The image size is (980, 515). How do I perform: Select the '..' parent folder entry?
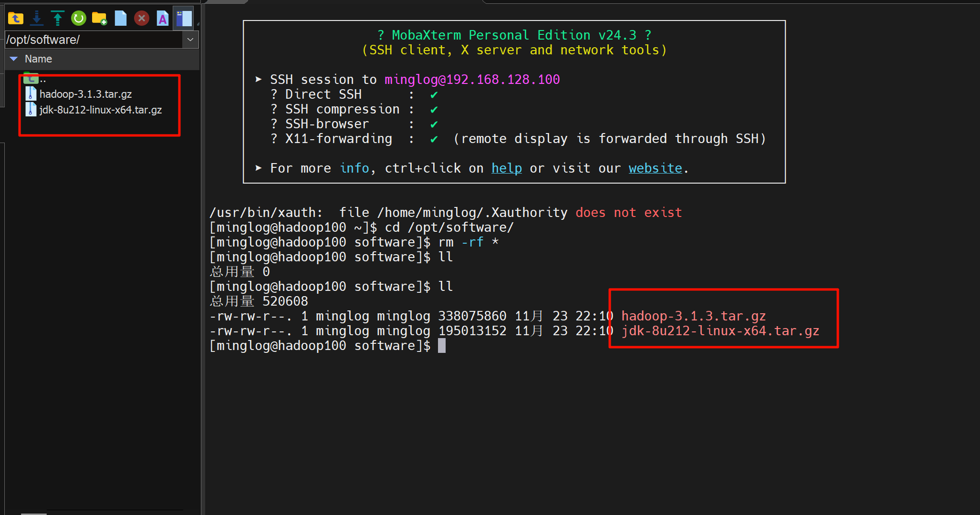[x=35, y=79]
